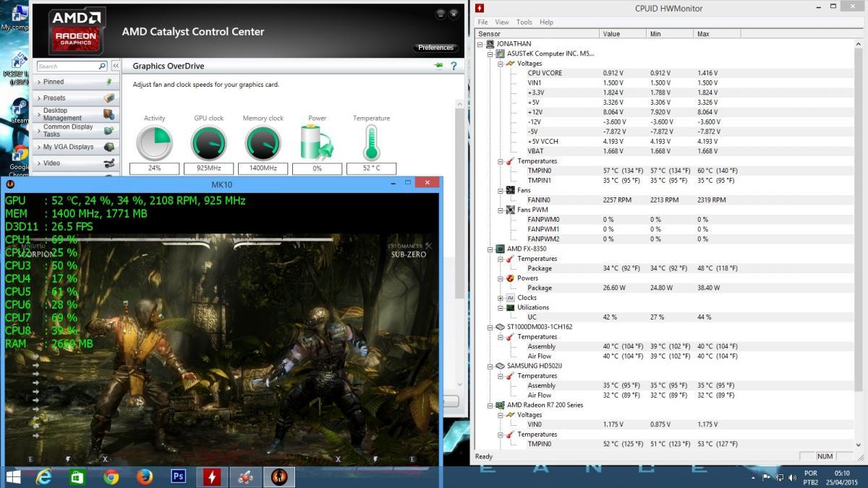Click the 52 °C temperature value box

click(x=371, y=168)
